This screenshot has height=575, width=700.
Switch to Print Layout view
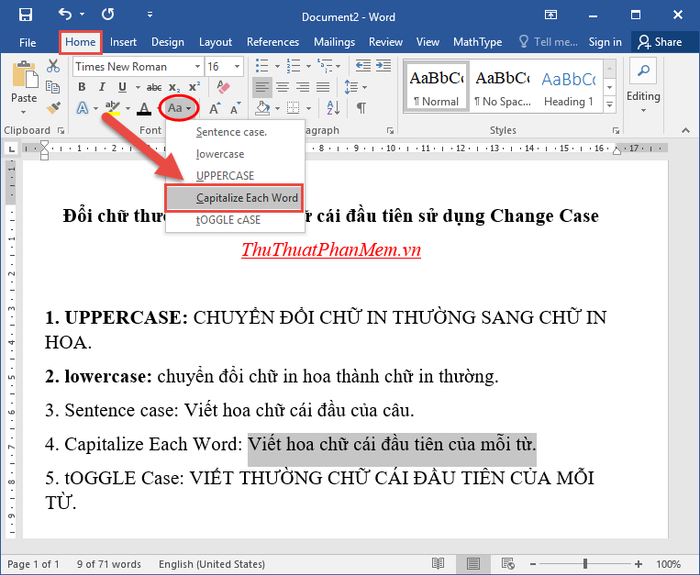point(473,563)
